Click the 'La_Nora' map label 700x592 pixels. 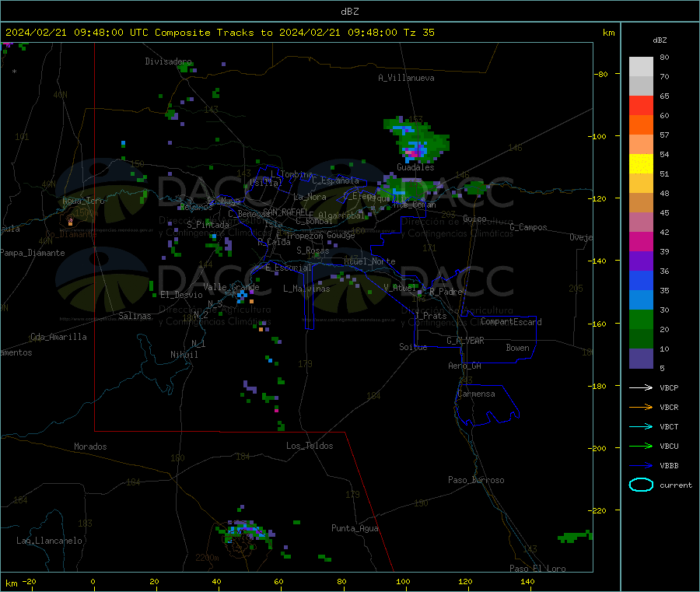310,197
